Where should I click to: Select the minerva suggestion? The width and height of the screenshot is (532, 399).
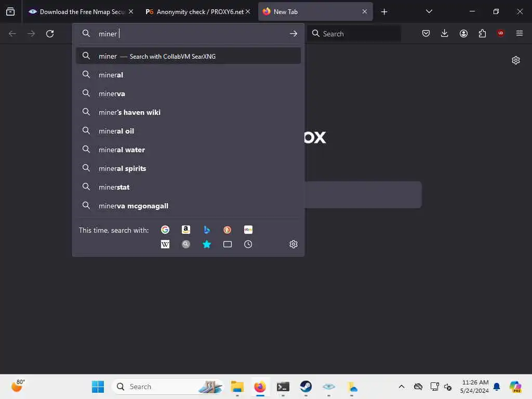click(188, 94)
